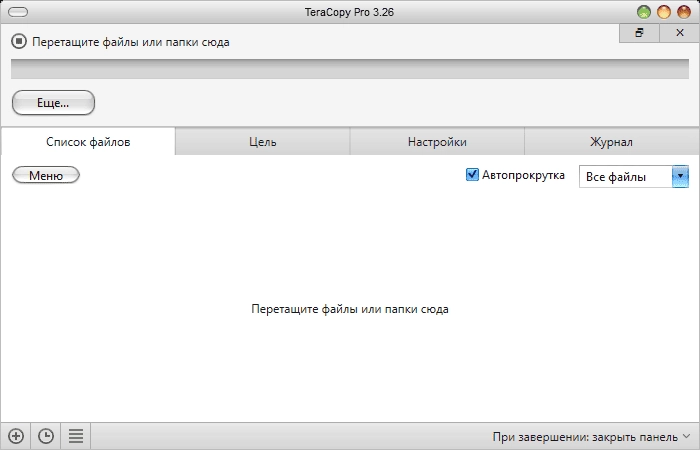Image resolution: width=700 pixels, height=450 pixels.
Task: Open the Настройки tab
Action: point(437,142)
